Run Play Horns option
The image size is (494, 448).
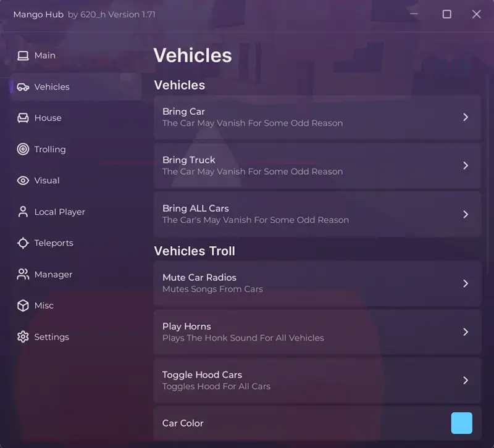317,332
